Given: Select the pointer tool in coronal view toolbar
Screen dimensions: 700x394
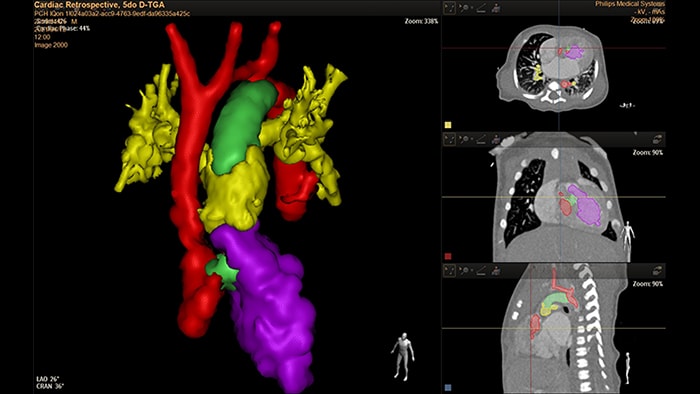Looking at the screenshot, I should 450,140.
